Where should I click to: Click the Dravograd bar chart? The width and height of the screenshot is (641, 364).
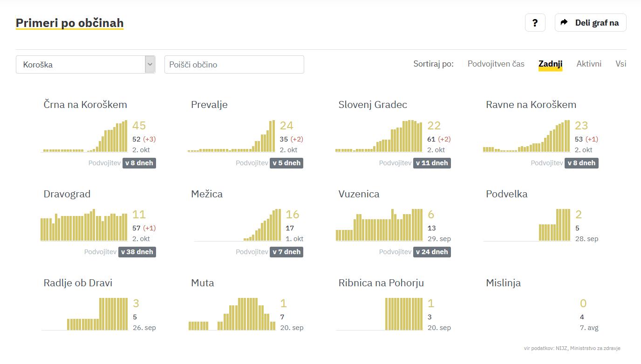(x=84, y=225)
